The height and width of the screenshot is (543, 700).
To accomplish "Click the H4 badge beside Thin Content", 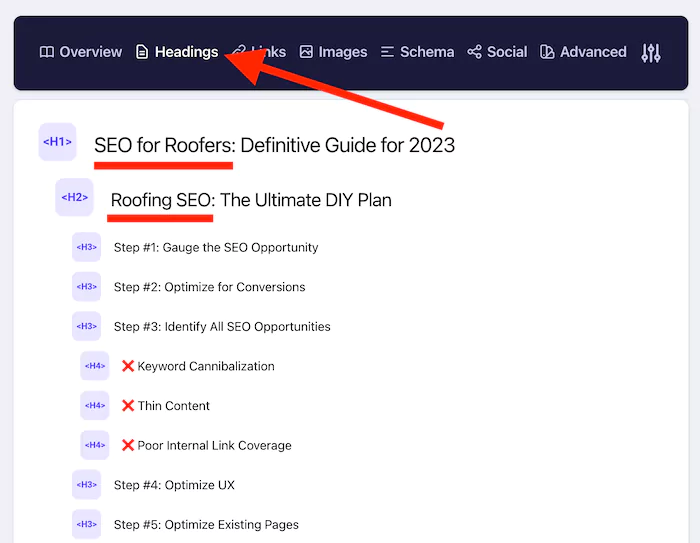I will pyautogui.click(x=95, y=406).
